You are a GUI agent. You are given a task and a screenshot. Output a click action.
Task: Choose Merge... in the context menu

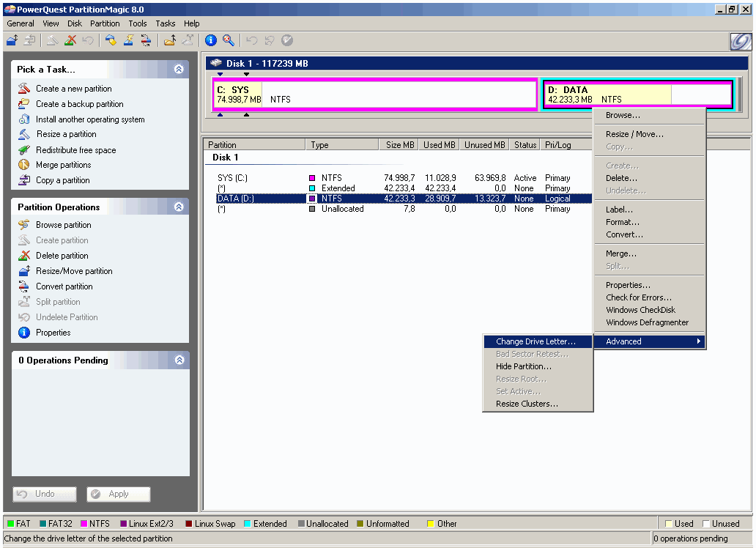point(650,253)
